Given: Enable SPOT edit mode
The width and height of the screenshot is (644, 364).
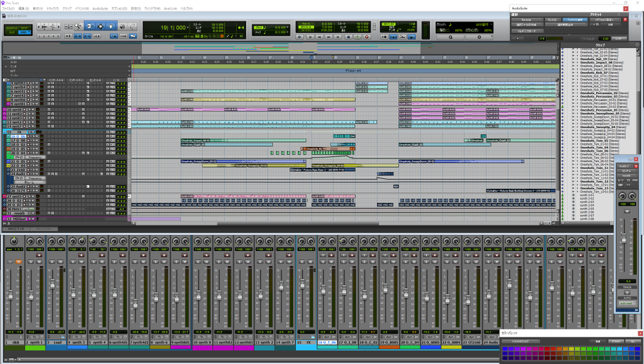Looking at the screenshot, I should click(26, 27).
